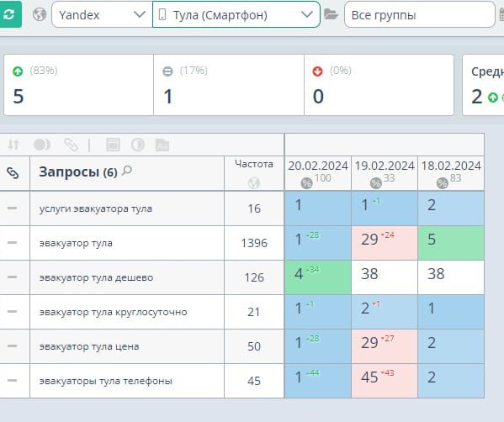Click the globe icon under Частота
The height and width of the screenshot is (422, 504).
254,183
